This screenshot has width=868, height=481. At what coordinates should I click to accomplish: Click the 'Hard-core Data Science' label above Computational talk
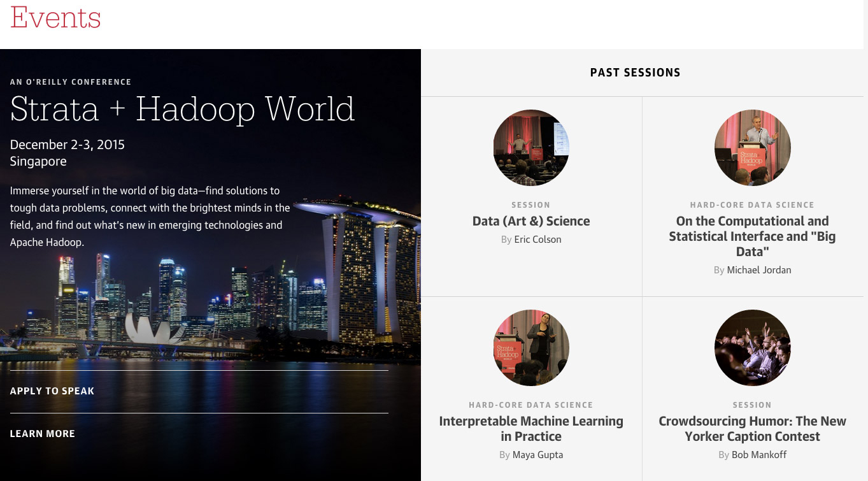pyautogui.click(x=752, y=205)
